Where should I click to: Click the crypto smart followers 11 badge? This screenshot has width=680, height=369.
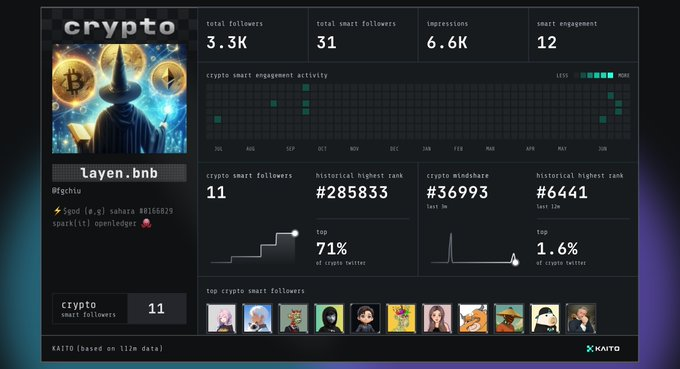(x=119, y=308)
